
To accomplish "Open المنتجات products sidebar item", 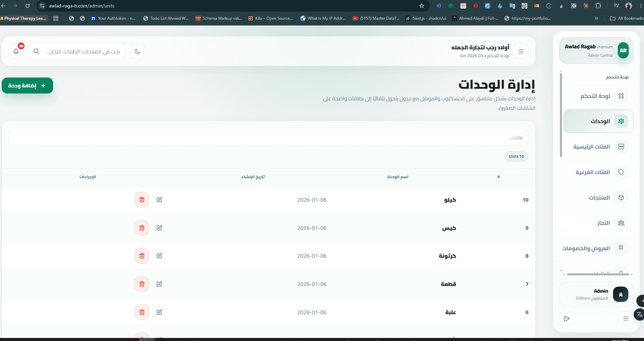I will [x=598, y=198].
